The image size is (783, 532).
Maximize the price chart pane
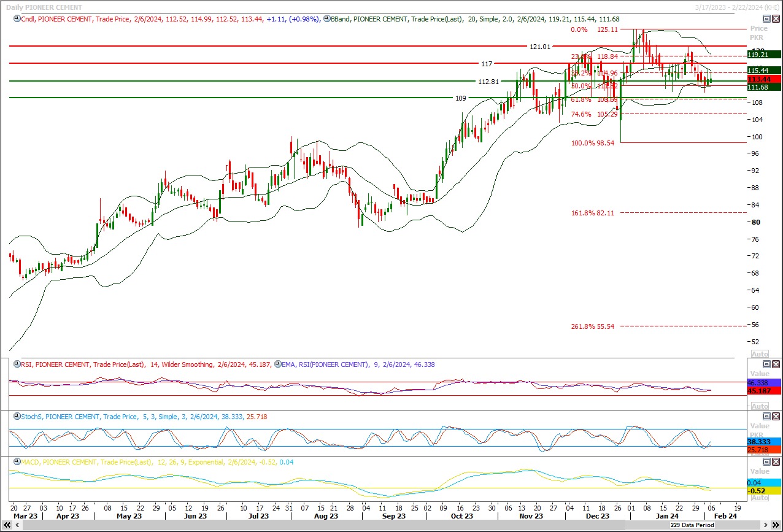coord(766,18)
